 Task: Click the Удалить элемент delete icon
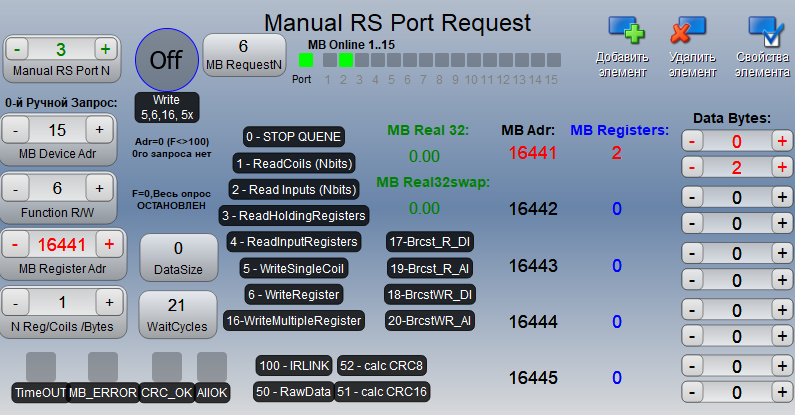(x=693, y=32)
